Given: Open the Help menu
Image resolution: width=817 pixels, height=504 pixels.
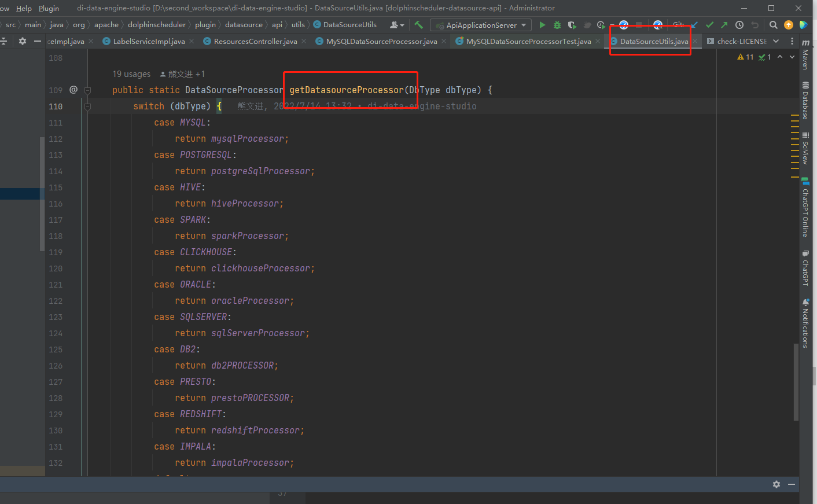Looking at the screenshot, I should 24,8.
